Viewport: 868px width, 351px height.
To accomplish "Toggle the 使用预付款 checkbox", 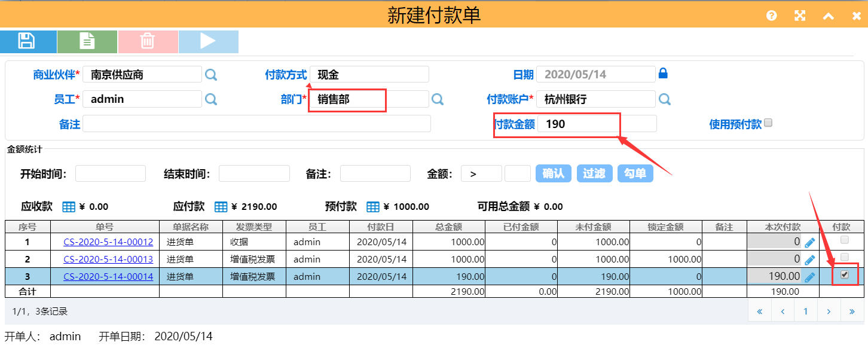I will pos(769,123).
